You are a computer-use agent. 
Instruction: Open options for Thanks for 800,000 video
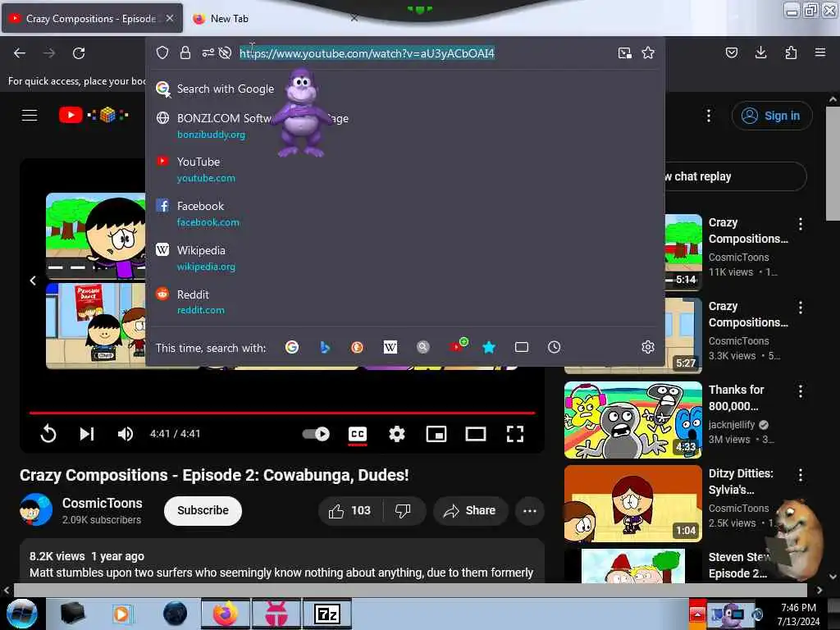(x=801, y=391)
